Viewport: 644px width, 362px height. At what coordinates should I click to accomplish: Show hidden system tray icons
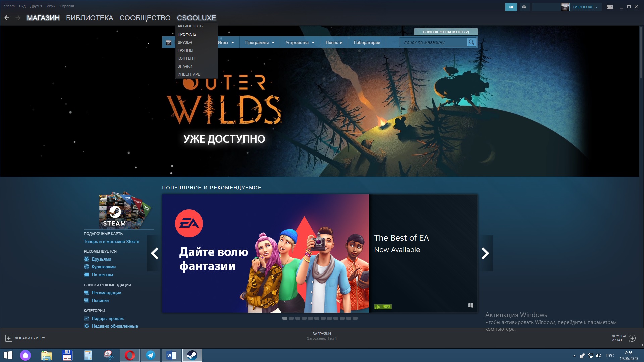pos(574,356)
